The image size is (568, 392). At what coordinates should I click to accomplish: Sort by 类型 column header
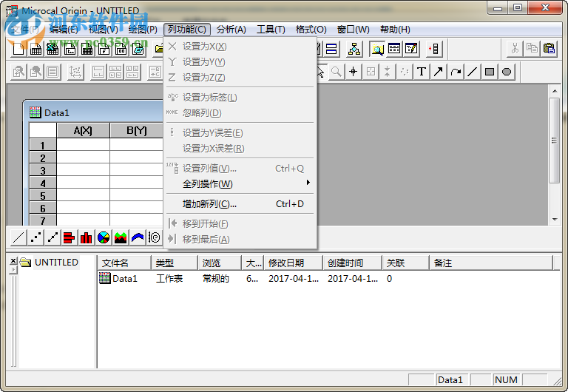175,263
